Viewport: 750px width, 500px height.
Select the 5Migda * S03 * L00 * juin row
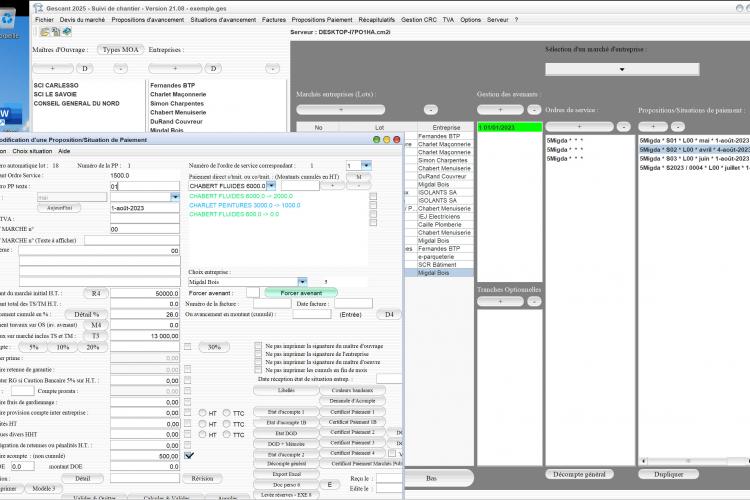point(694,158)
